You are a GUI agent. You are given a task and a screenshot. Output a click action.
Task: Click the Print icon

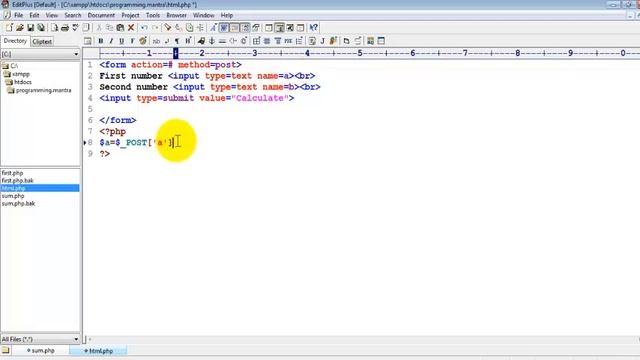tap(64, 28)
